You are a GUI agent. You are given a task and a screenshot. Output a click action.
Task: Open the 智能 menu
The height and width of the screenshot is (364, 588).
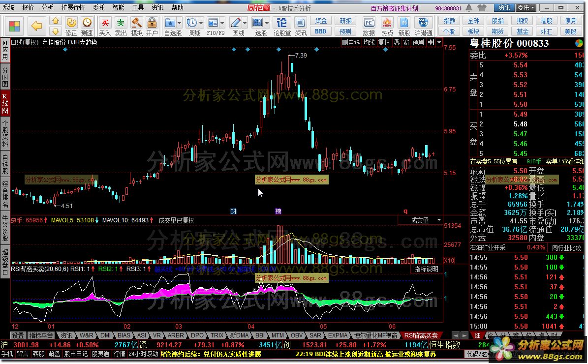tap(119, 7)
